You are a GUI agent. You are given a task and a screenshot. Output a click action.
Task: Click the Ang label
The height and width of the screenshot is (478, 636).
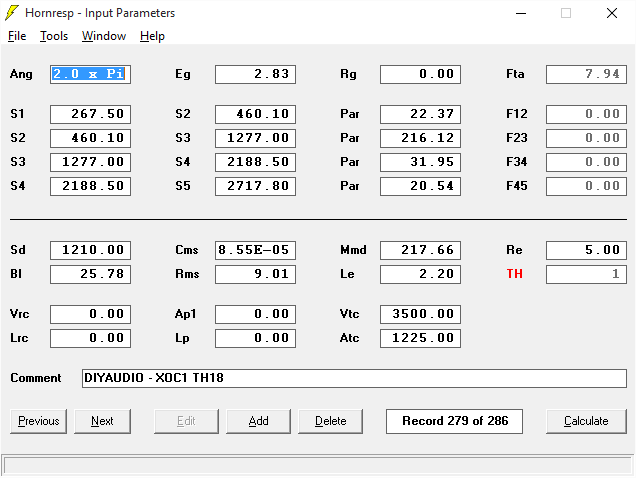21,74
